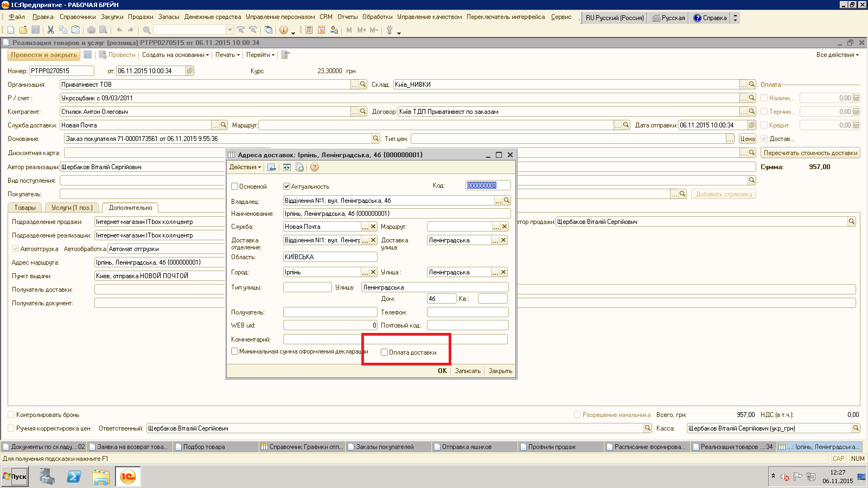
Task: Click the scissors Cut icon
Action: tap(50, 30)
